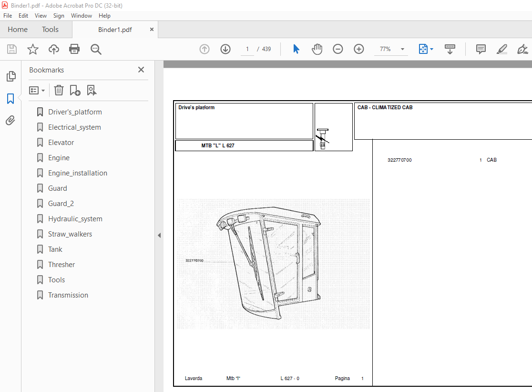Click the page number input field
Screen dimensions: 532x392
point(247,49)
